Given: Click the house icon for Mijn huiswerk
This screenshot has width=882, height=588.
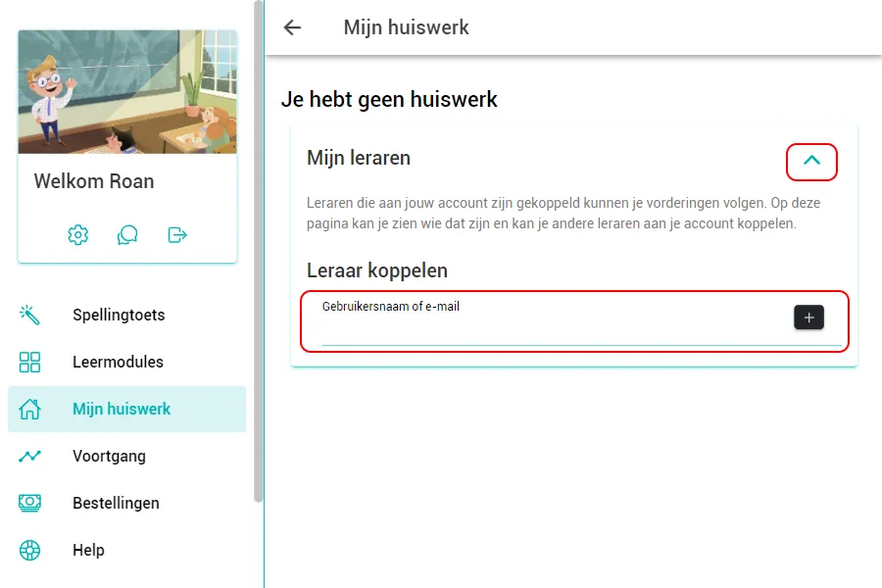Looking at the screenshot, I should coord(29,409).
